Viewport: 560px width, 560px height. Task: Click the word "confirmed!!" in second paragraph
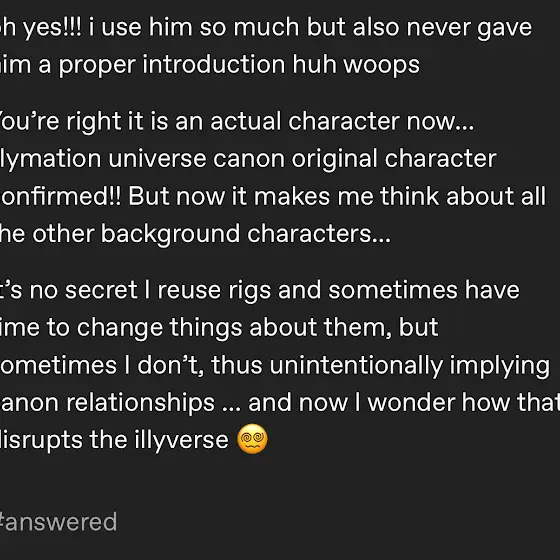tap(61, 196)
